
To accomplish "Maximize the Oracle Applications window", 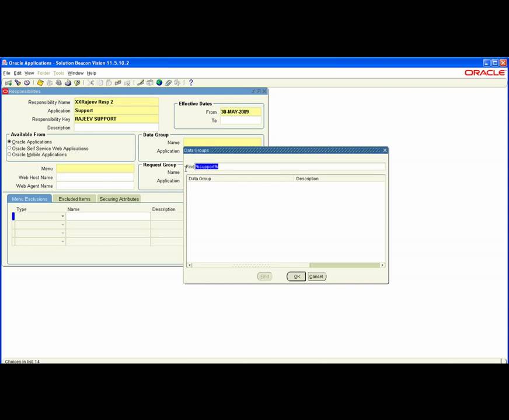I will click(x=495, y=63).
